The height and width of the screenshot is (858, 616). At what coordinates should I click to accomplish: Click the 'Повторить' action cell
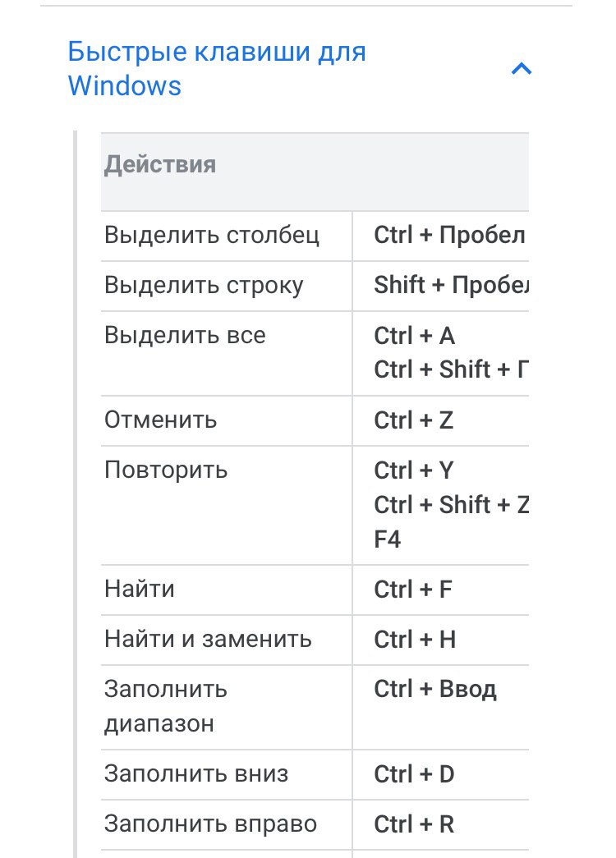[x=166, y=470]
